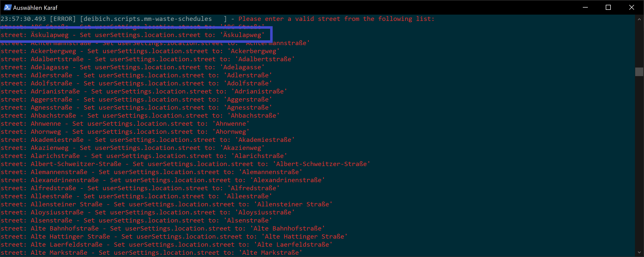
Task: Click the scrollbar up arrow
Action: pos(639,19)
